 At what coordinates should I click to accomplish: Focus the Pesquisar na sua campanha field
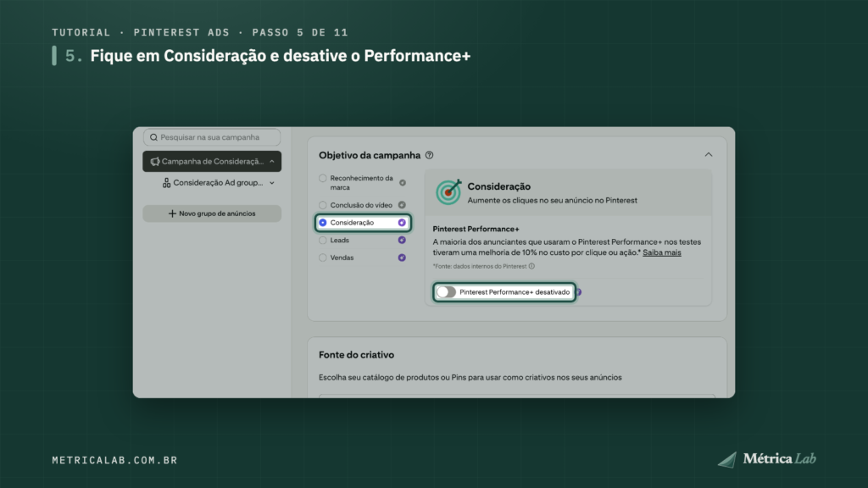pyautogui.click(x=212, y=137)
